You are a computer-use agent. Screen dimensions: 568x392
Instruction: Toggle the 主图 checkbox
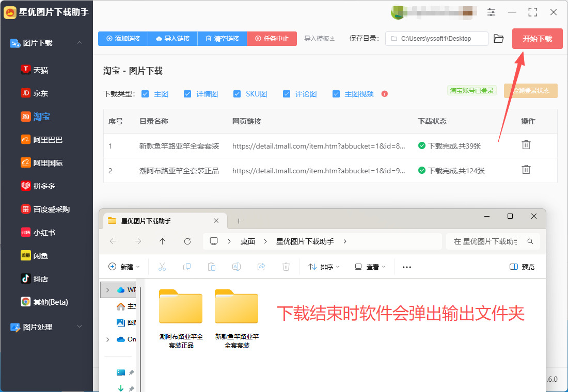click(145, 94)
